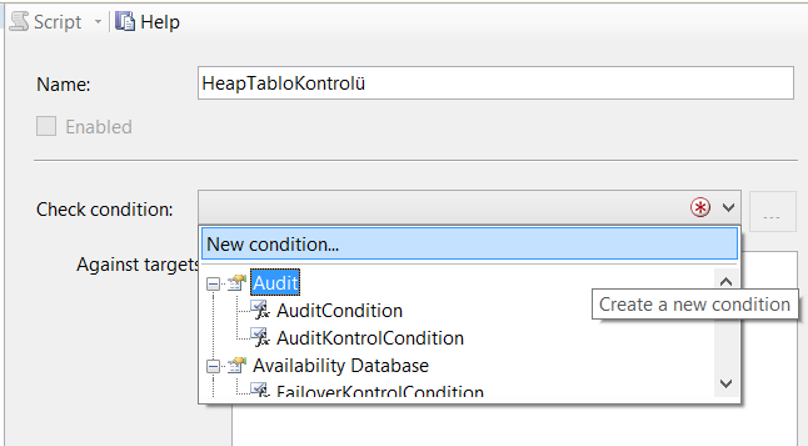Viewport: 808px width, 446px height.
Task: Click the AuditKontrolCondition function icon
Action: [x=260, y=337]
